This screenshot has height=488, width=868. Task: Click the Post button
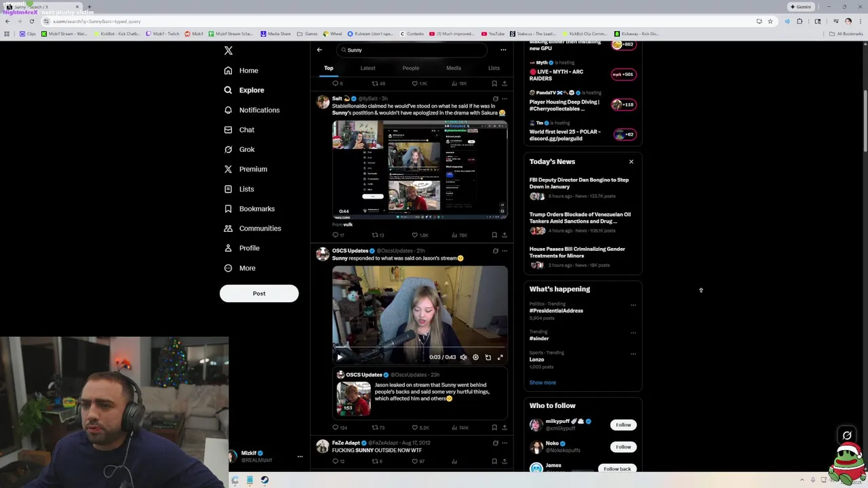(x=259, y=293)
